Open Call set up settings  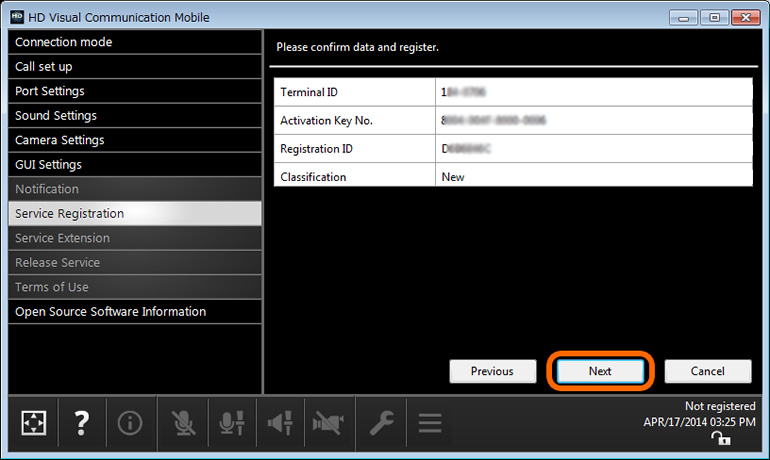[x=135, y=66]
